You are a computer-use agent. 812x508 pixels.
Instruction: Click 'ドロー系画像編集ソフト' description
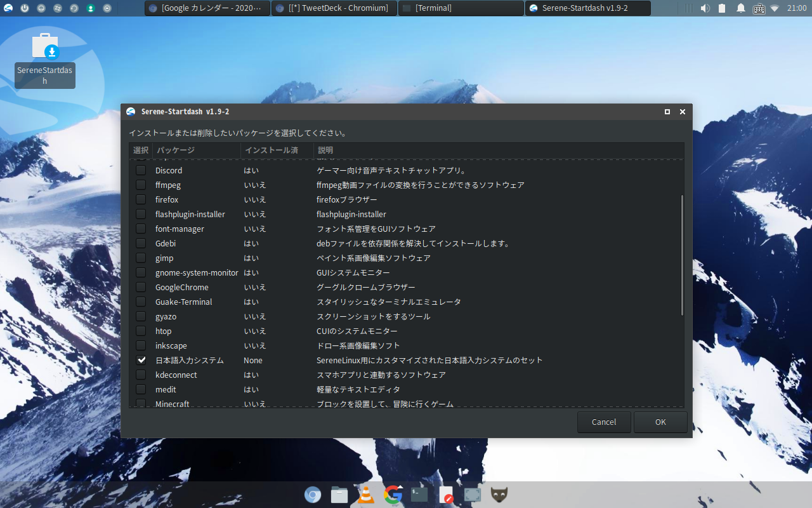pyautogui.click(x=358, y=345)
